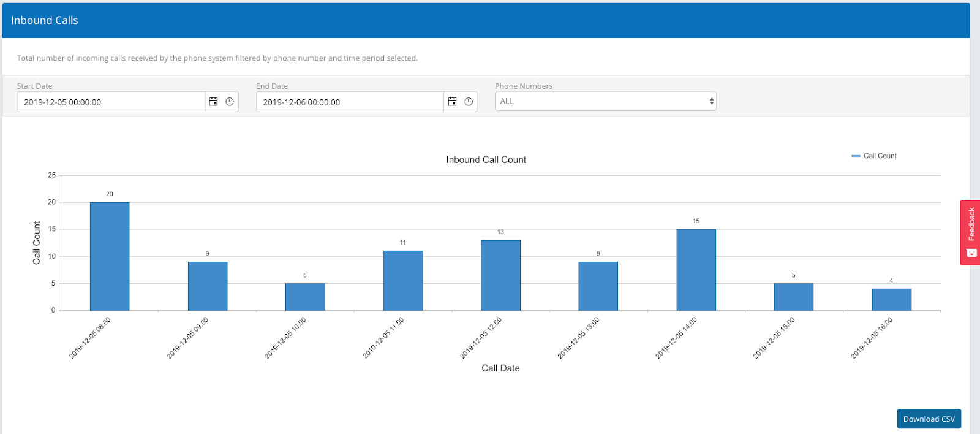Image resolution: width=980 pixels, height=434 pixels.
Task: Select the 14:00 bar with 15 calls
Action: pos(696,270)
